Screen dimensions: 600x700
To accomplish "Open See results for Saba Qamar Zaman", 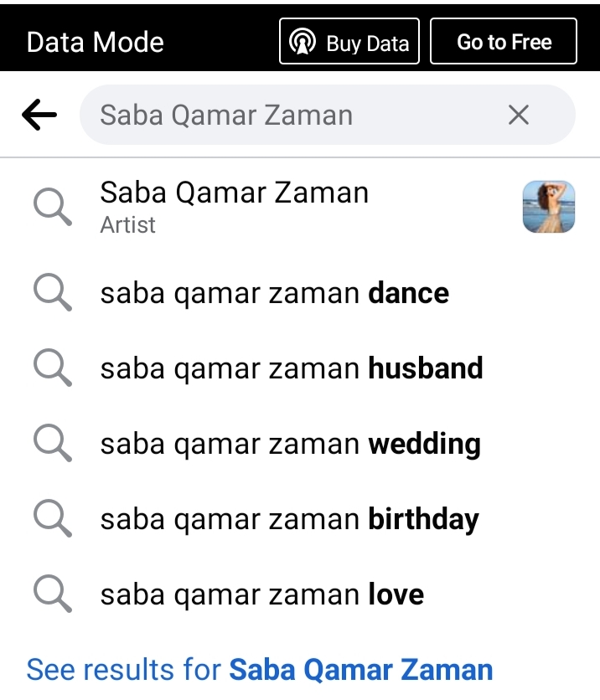I will (260, 670).
